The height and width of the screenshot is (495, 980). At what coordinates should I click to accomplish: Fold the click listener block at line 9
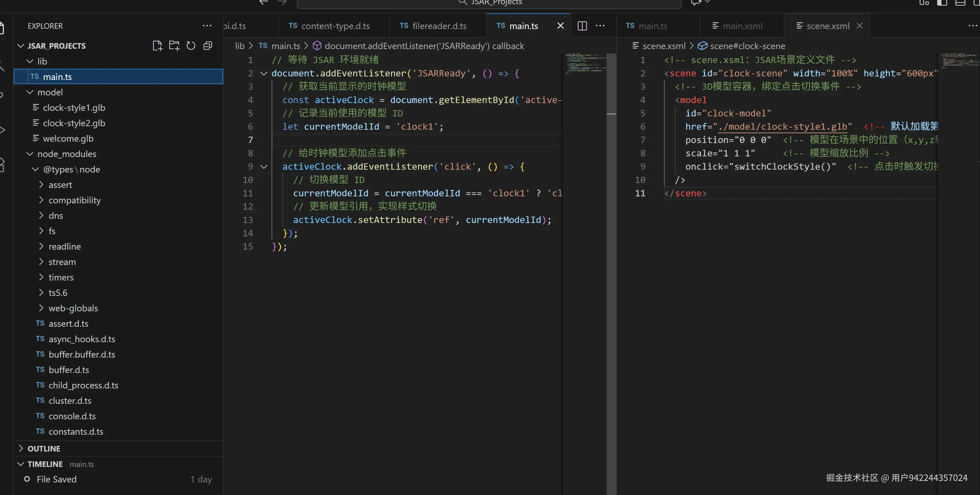tap(263, 167)
